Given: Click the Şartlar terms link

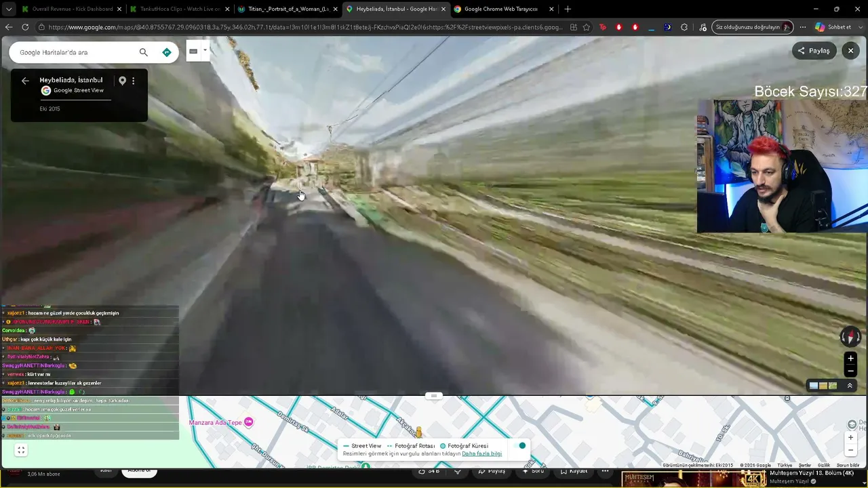Looking at the screenshot, I should point(805,466).
